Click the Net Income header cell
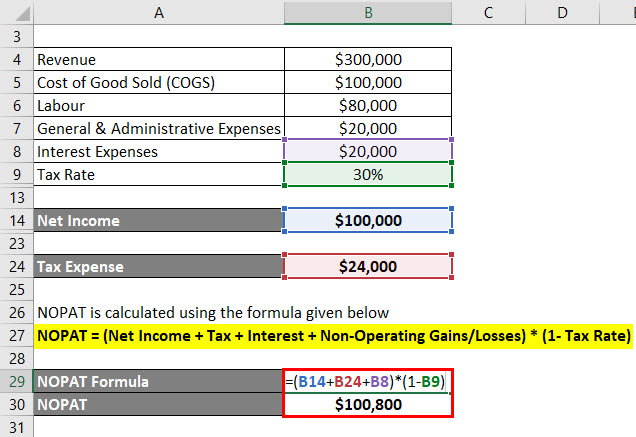The width and height of the screenshot is (636, 437). (159, 221)
